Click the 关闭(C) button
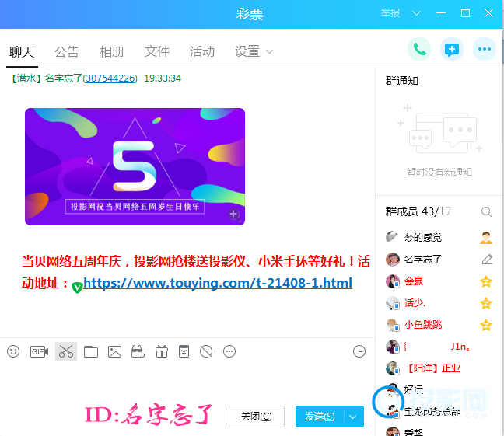The width and height of the screenshot is (504, 436). (x=257, y=417)
